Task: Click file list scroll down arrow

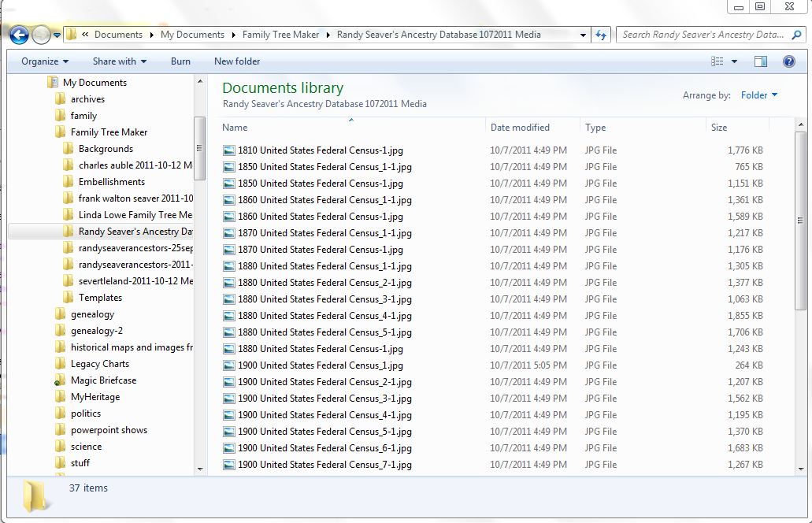Action: click(x=801, y=469)
